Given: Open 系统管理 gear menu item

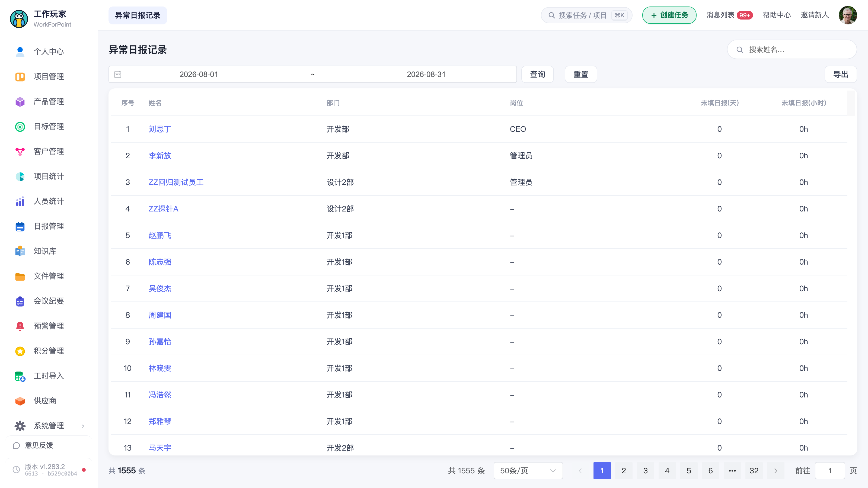Looking at the screenshot, I should (49, 426).
